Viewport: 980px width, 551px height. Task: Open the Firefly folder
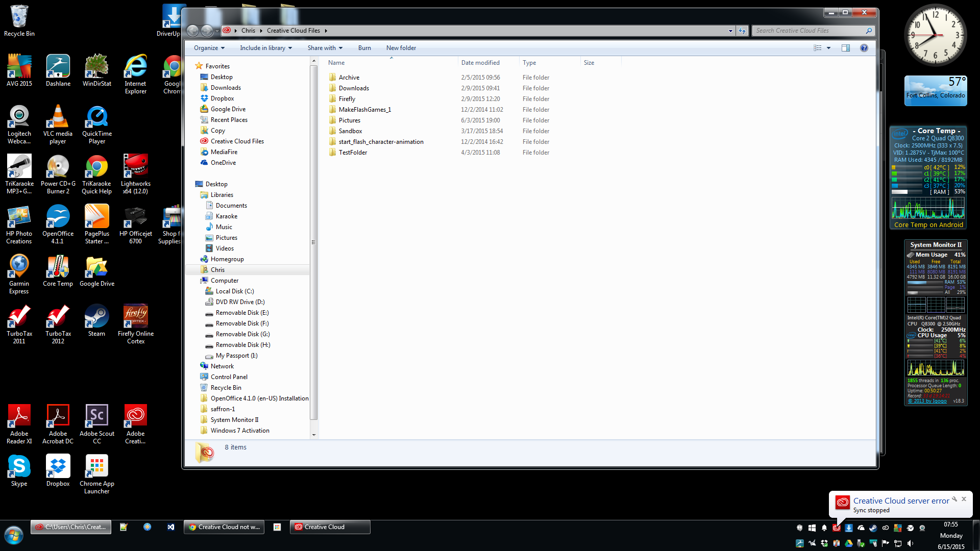coord(347,98)
